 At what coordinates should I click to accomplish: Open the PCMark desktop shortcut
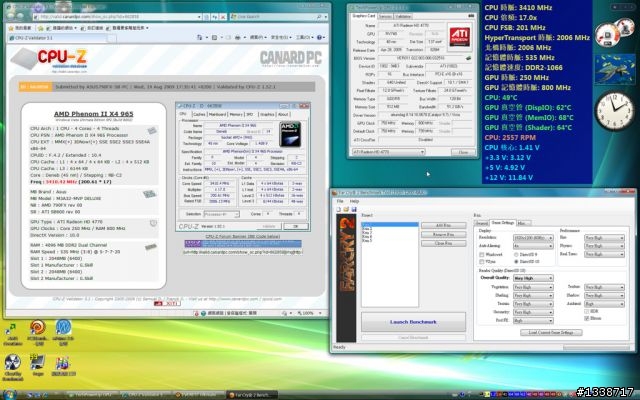(x=38, y=326)
